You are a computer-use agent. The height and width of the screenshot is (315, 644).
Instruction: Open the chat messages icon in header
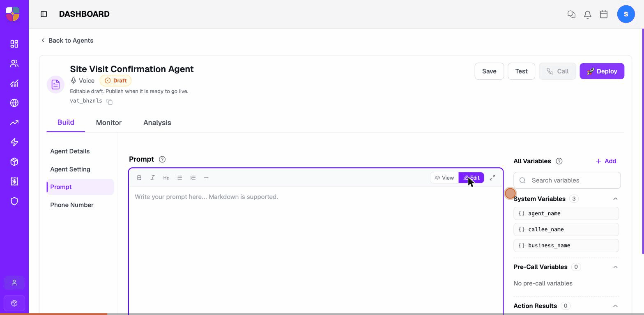click(x=571, y=14)
